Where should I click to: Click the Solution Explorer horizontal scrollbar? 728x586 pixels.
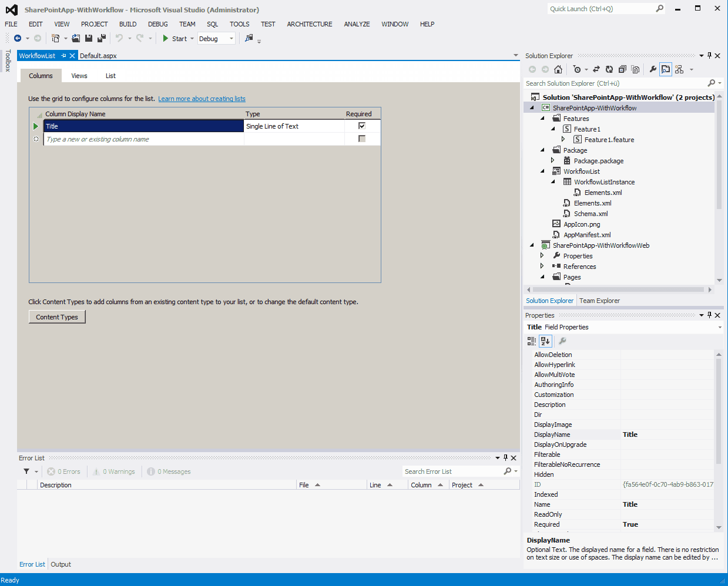[619, 289]
